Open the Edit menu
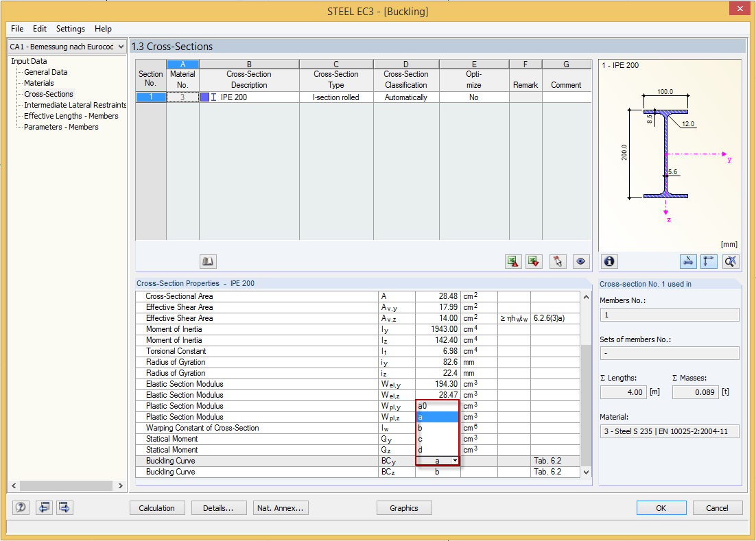This screenshot has width=756, height=541. [x=40, y=29]
